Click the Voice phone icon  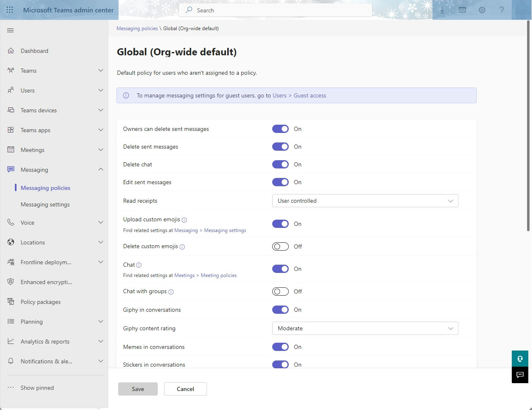(x=11, y=223)
